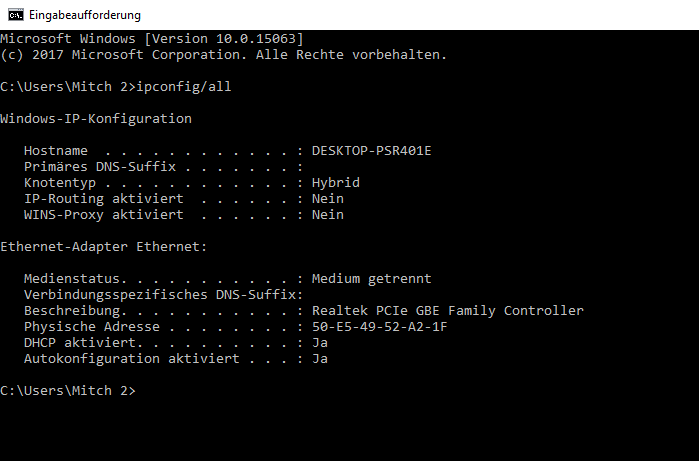Click the Nein value for IP-Routing aktiviert

pyautogui.click(x=328, y=199)
